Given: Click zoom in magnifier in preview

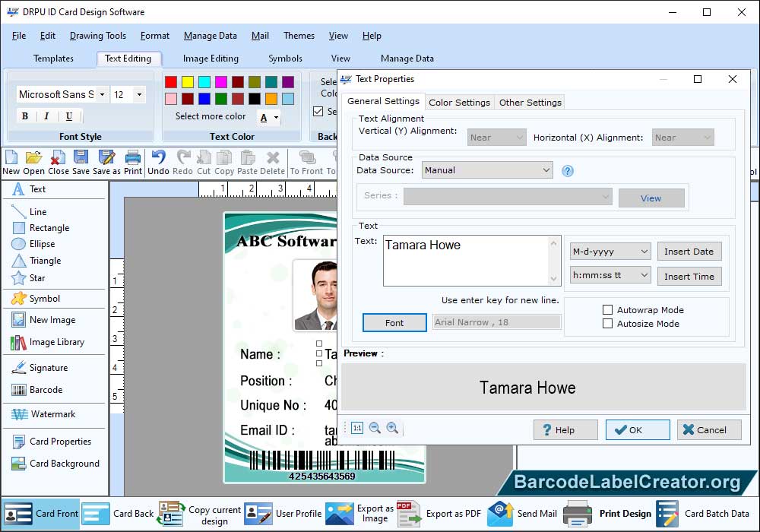Looking at the screenshot, I should (x=392, y=428).
